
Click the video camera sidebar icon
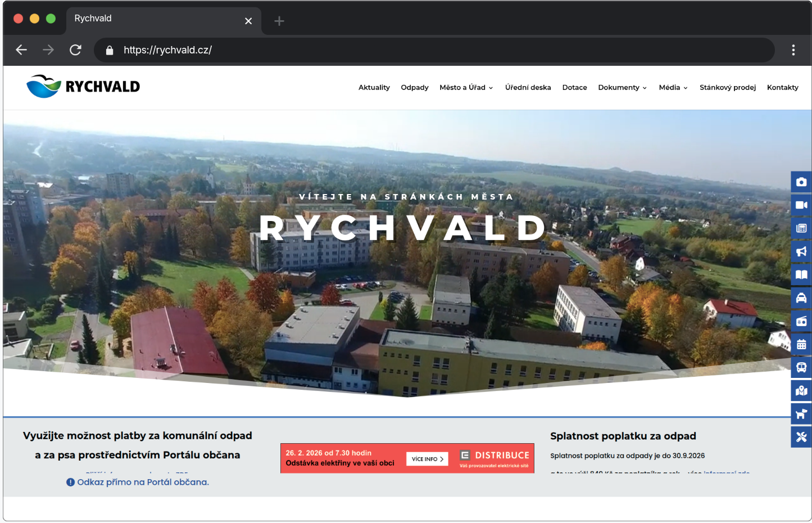pyautogui.click(x=801, y=205)
